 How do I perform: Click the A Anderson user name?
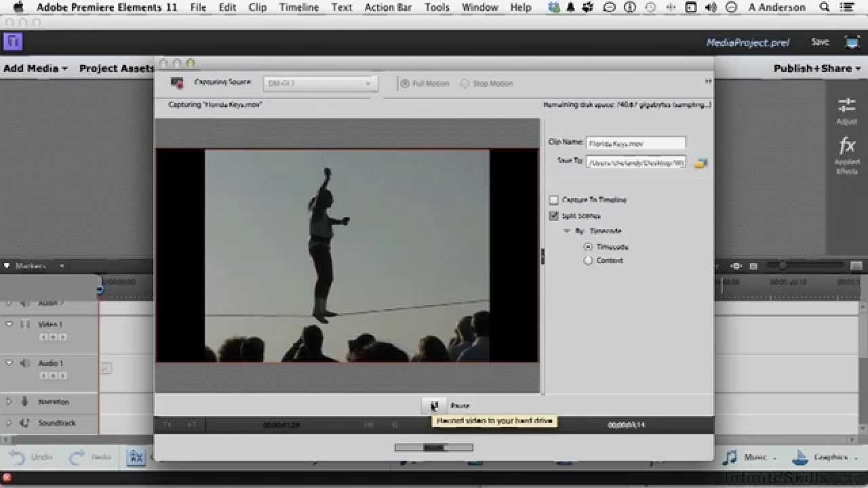pos(777,7)
